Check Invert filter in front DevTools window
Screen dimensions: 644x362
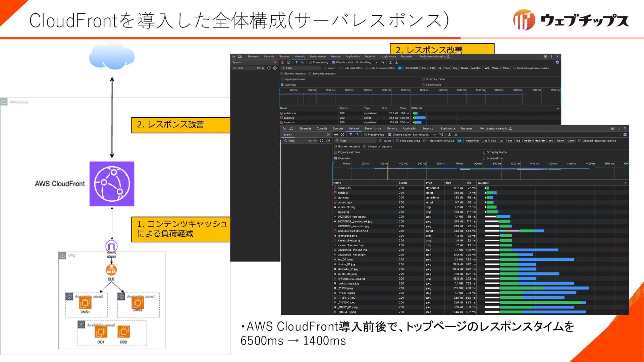381,141
